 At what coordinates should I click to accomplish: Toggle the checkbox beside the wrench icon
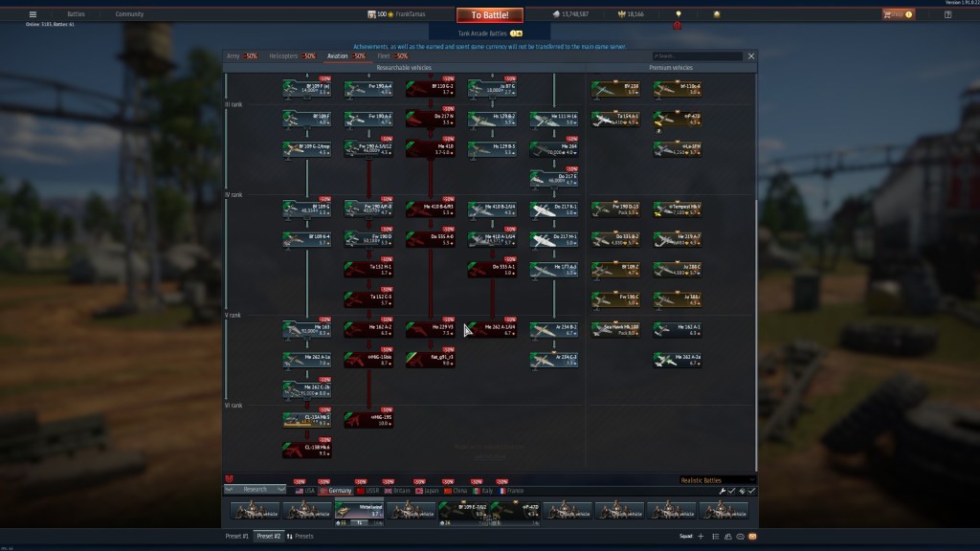click(732, 491)
